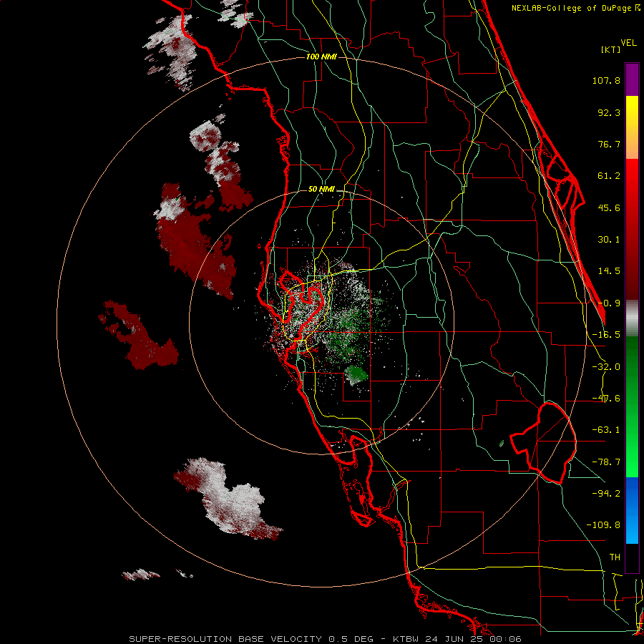Select the -0.9 value on velocity scale
The width and height of the screenshot is (644, 644).
[x=609, y=303]
